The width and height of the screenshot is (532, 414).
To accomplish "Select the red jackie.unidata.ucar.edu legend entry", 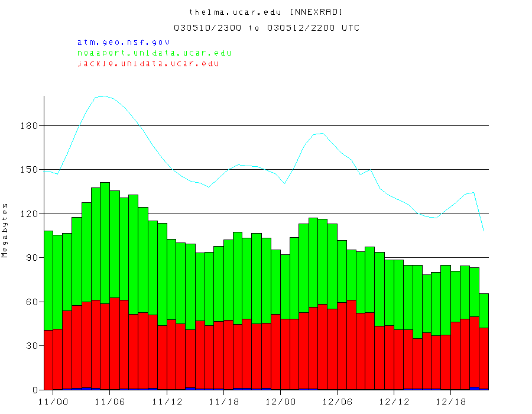I will point(148,63).
